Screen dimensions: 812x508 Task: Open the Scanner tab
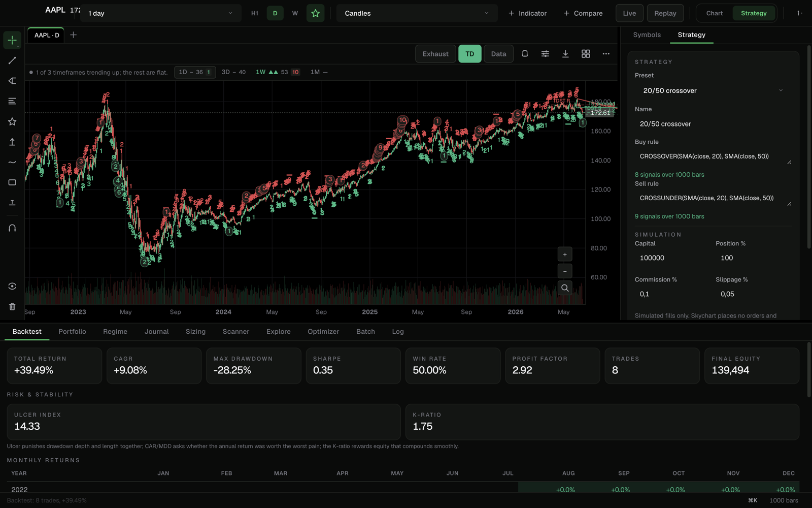[x=236, y=331]
